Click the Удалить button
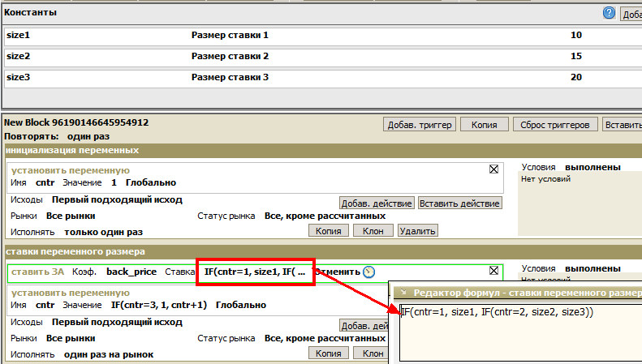The image size is (642, 364). (x=418, y=231)
